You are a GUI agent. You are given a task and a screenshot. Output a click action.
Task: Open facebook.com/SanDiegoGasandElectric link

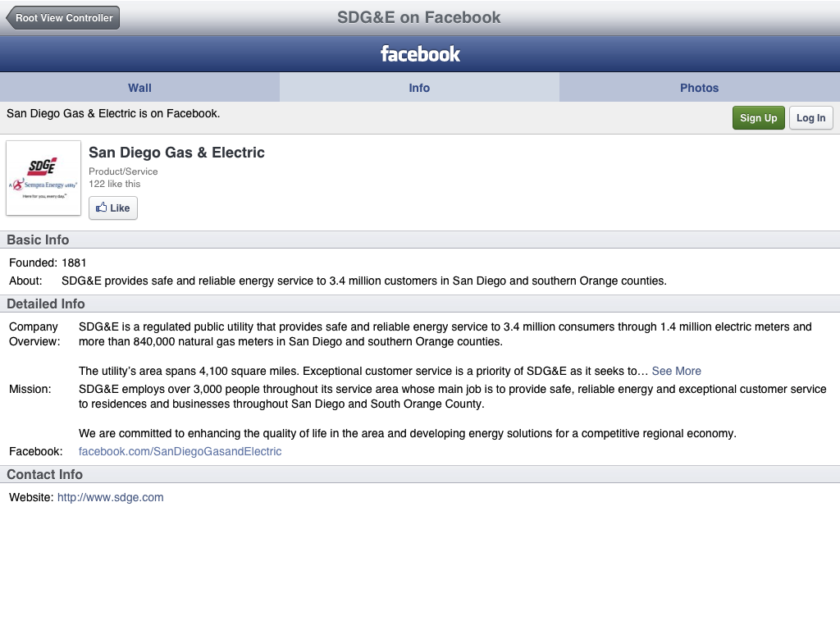180,452
